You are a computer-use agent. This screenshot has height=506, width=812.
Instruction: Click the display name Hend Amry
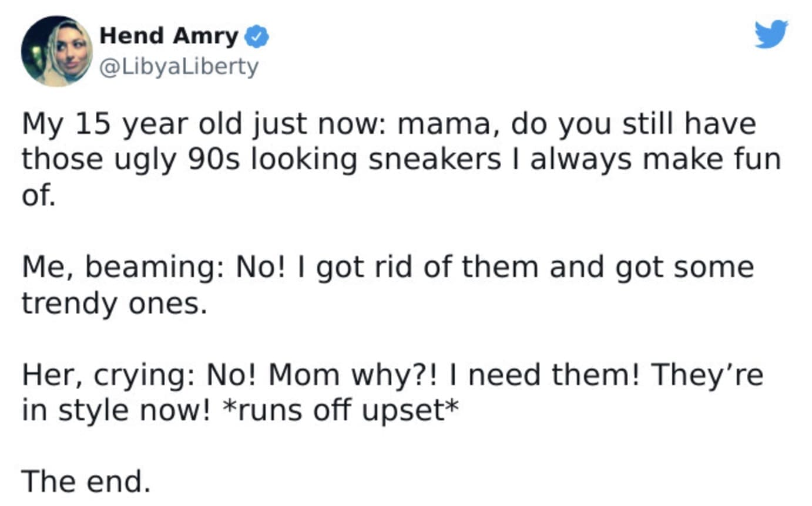tap(169, 36)
